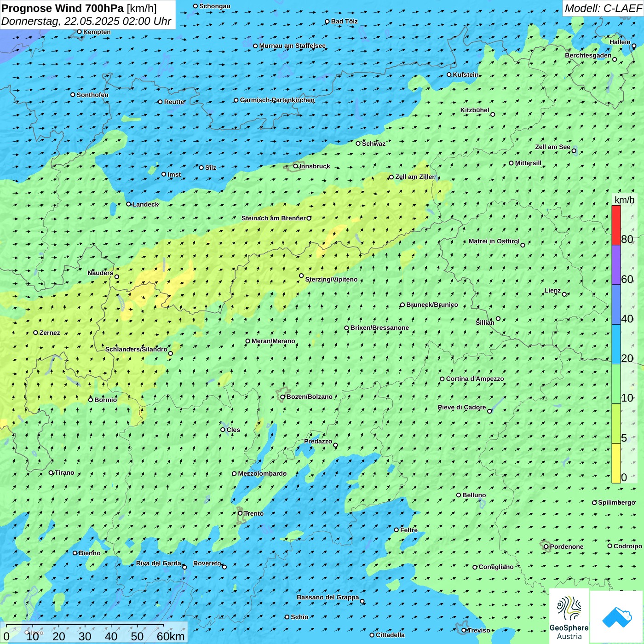Click the 'Prognose Wind 700hPa' title
This screenshot has width=644, height=644.
tap(63, 8)
